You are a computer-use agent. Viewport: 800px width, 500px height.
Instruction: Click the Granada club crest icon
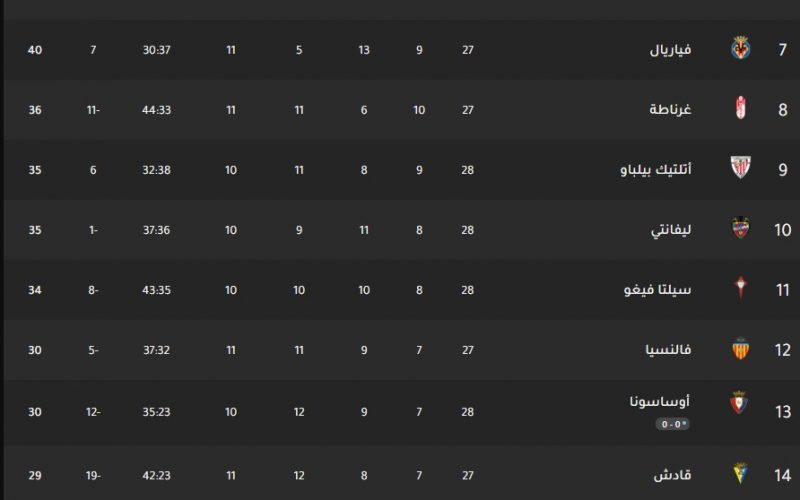tap(741, 108)
